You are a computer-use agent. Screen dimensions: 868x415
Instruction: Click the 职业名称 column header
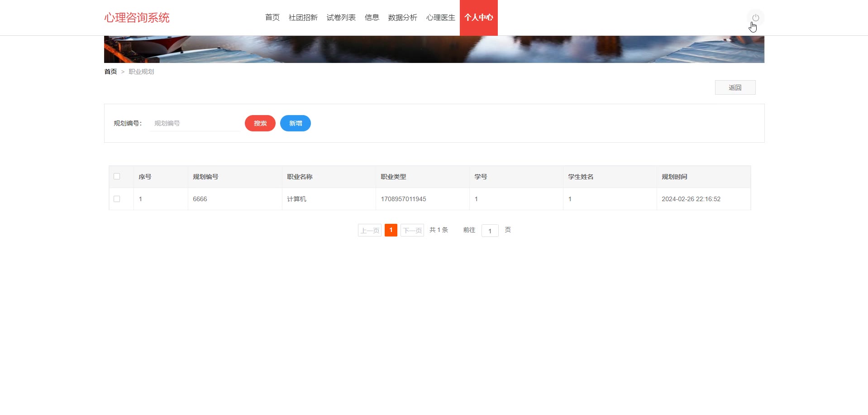329,177
